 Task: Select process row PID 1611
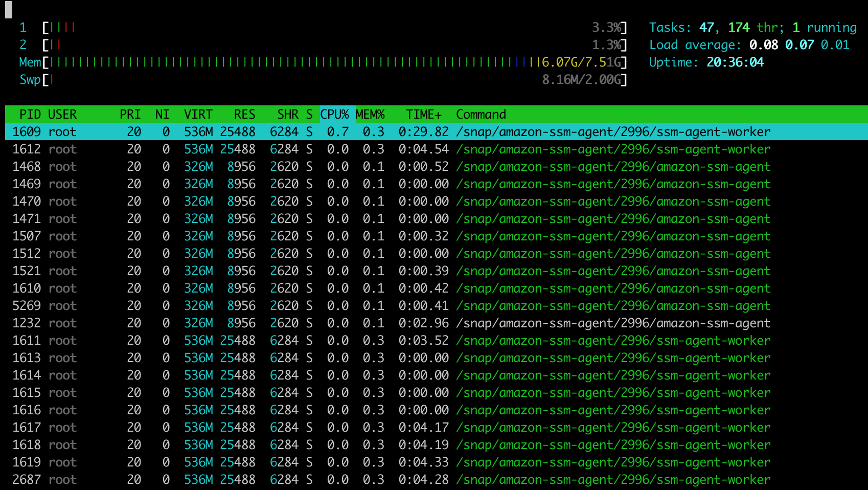point(437,340)
